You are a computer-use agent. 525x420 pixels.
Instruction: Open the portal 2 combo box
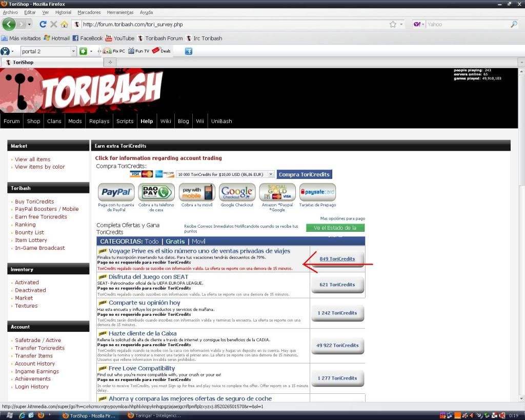pyautogui.click(x=48, y=51)
